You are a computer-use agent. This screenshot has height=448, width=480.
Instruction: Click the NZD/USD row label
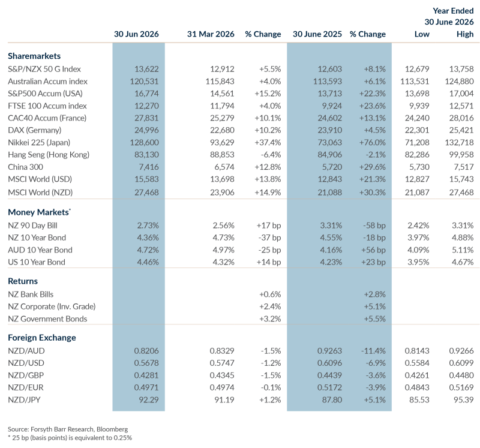click(26, 363)
